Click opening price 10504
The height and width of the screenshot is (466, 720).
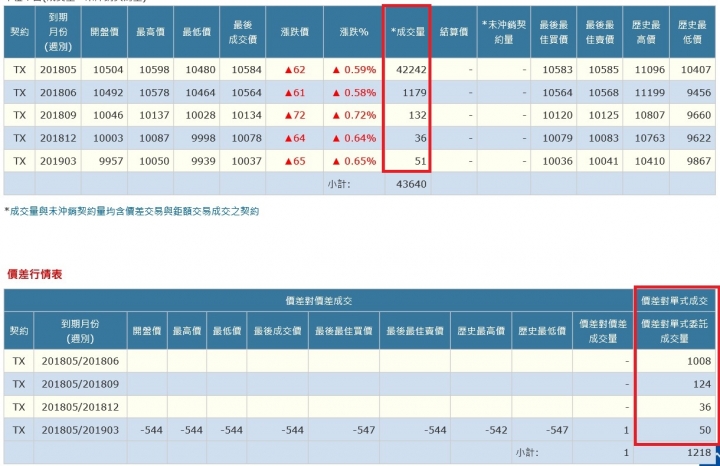108,70
